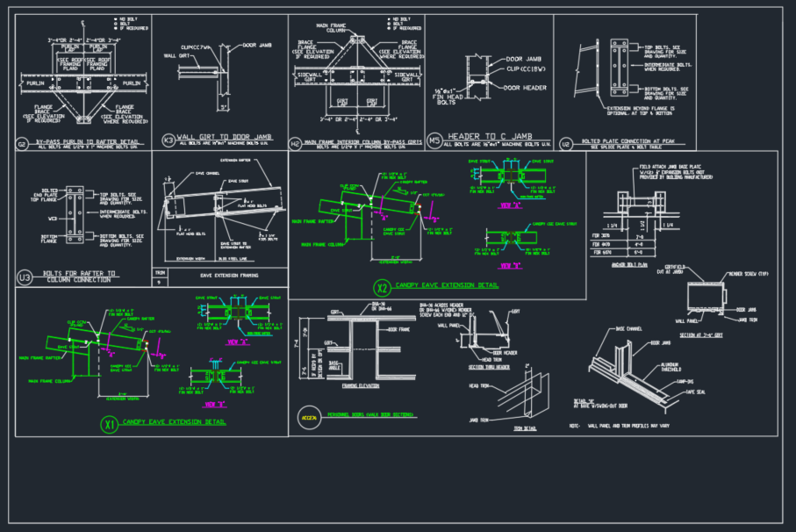
Task: Click the right "PURLIN" label in detail G2
Action: coord(132,83)
